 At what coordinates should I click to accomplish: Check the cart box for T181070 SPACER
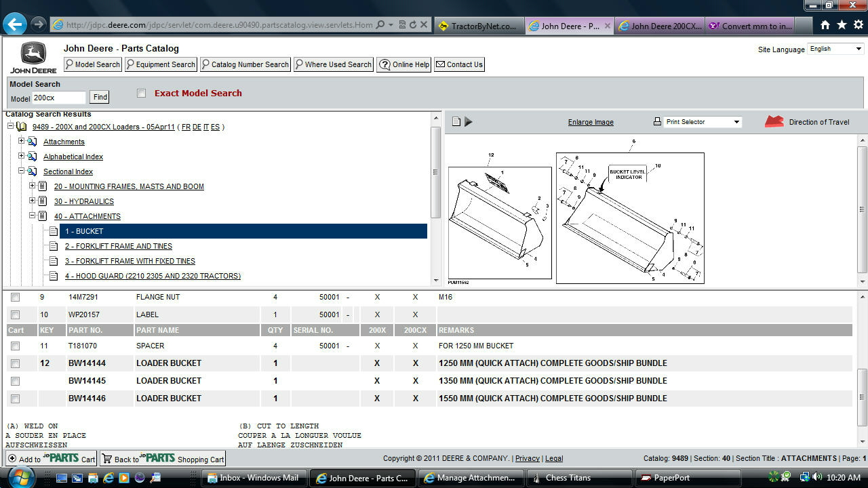(15, 346)
